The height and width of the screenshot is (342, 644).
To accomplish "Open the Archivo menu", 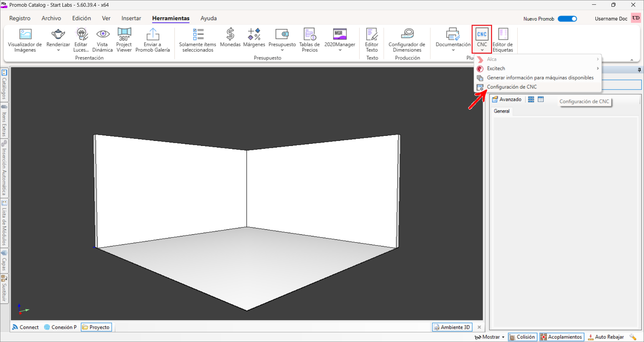I will tap(51, 18).
